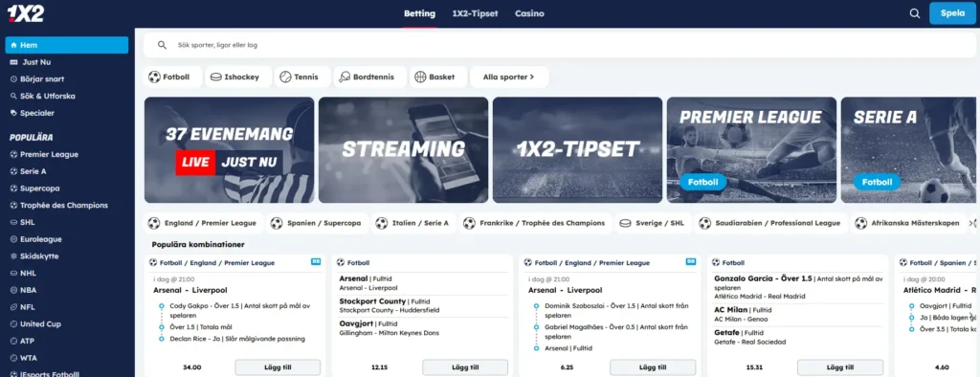Image resolution: width=980 pixels, height=377 pixels.
Task: Open the 37 Evenemang Live banner
Action: point(230,150)
